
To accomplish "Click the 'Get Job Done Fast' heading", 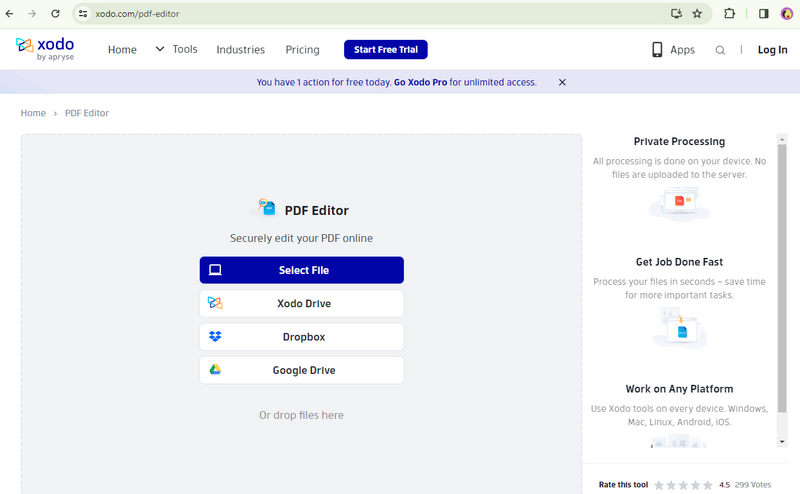I will pos(679,262).
